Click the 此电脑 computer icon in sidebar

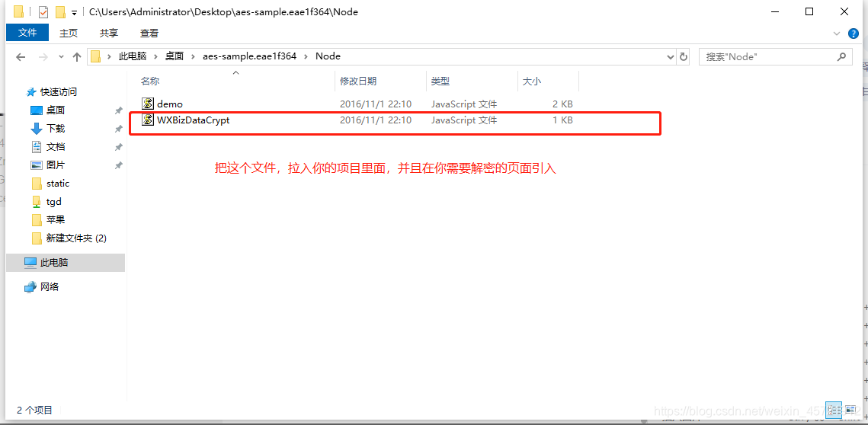coord(30,263)
